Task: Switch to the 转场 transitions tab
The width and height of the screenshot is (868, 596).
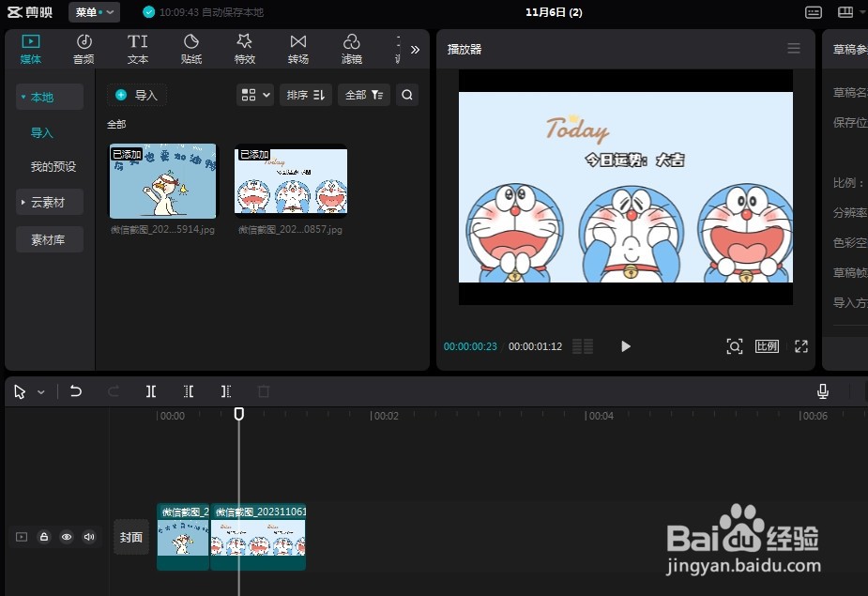Action: tap(297, 49)
